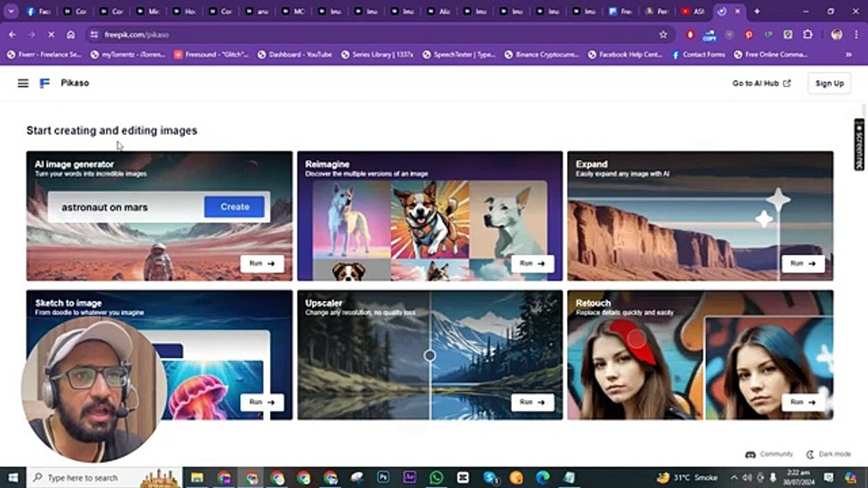View site information icon in address bar
Image resolution: width=868 pixels, height=488 pixels.
click(x=94, y=35)
